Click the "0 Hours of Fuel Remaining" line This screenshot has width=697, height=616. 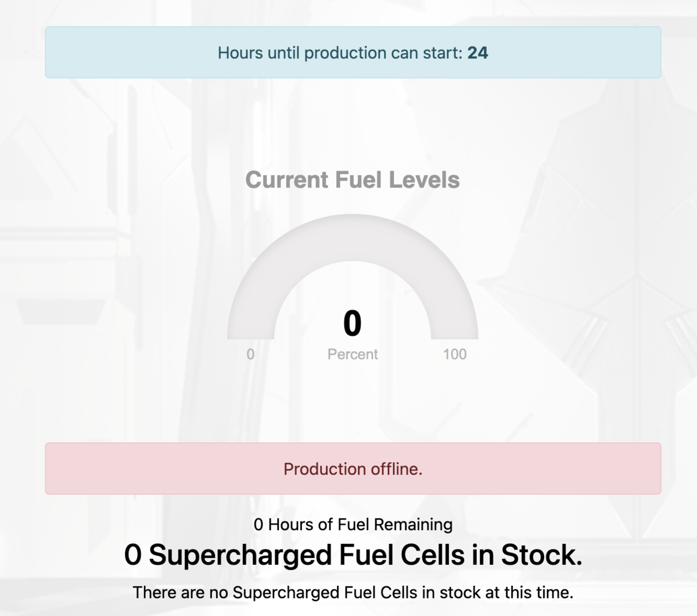tap(353, 524)
